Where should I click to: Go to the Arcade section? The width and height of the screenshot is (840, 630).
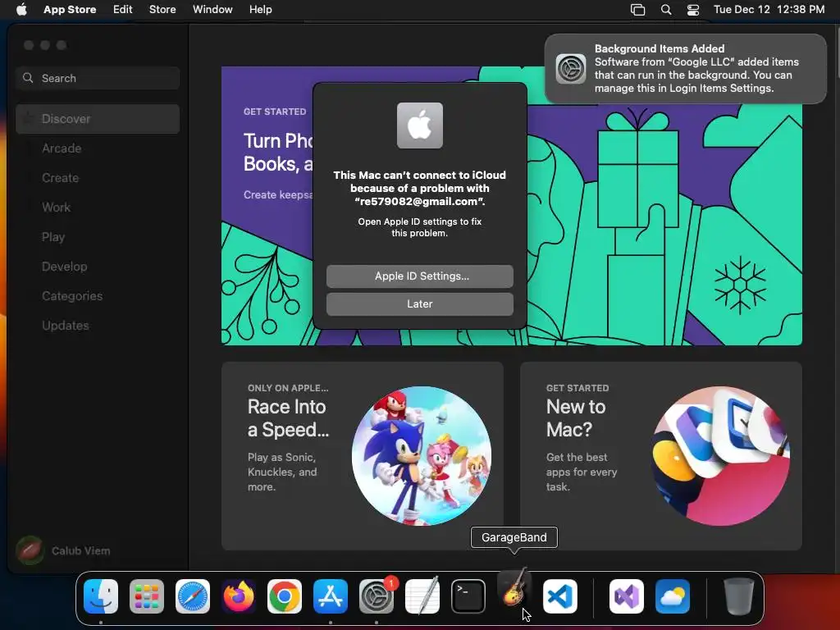[x=98, y=148]
